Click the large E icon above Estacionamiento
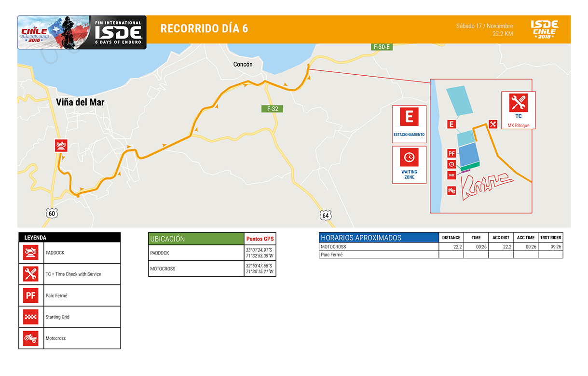 pyautogui.click(x=409, y=117)
